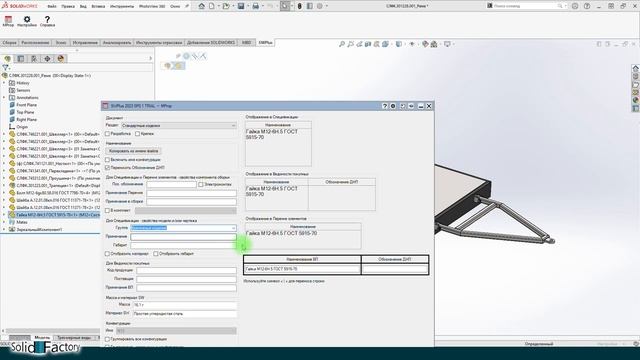The image size is (640, 360).
Task: Click the Код продукции input field
Action: 186,271
